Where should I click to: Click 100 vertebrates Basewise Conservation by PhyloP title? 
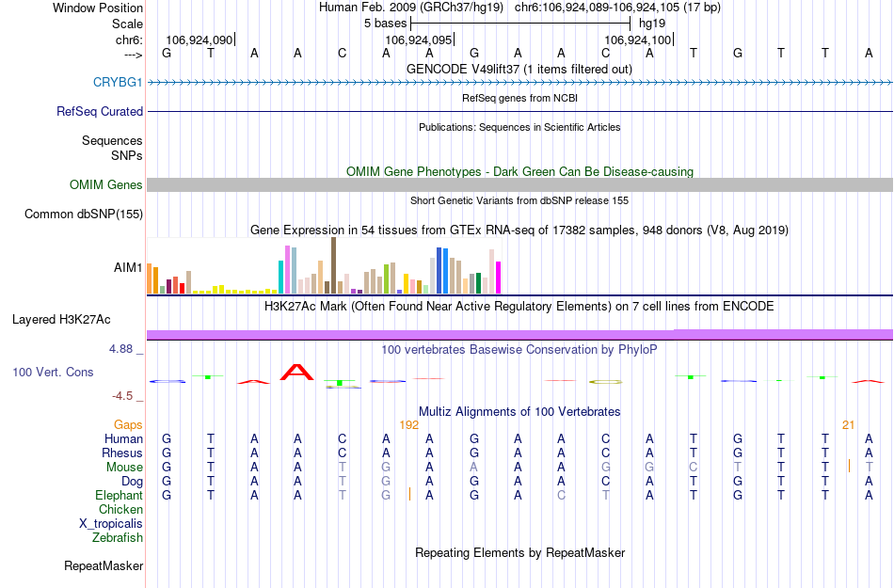coord(519,349)
